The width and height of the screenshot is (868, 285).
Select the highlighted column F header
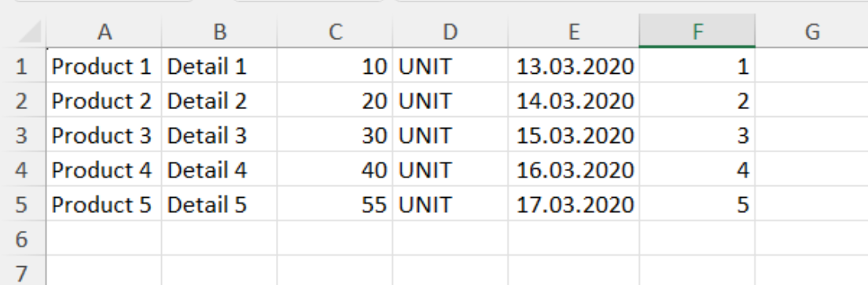point(697,32)
